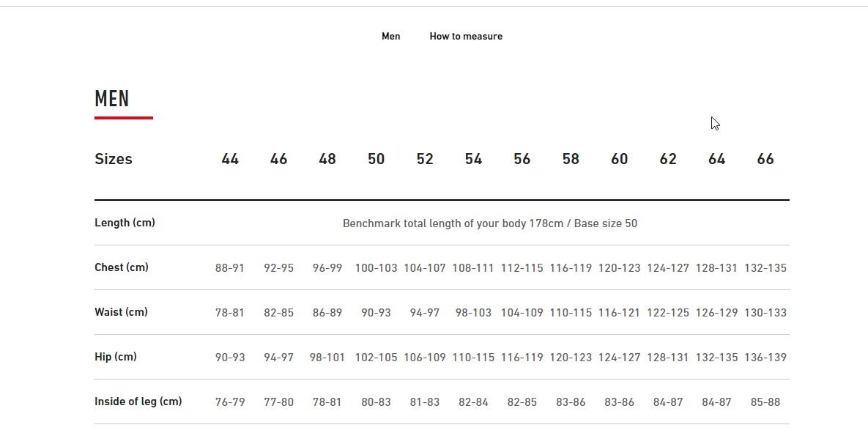The height and width of the screenshot is (444, 868).
Task: Click the Length (cm) row label
Action: tap(125, 223)
